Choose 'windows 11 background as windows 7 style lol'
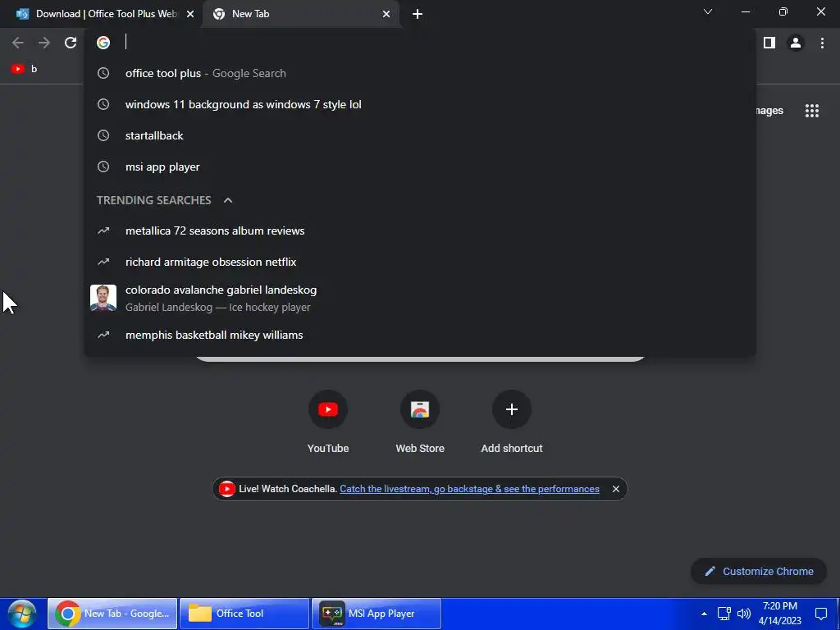The width and height of the screenshot is (840, 630). (420, 104)
